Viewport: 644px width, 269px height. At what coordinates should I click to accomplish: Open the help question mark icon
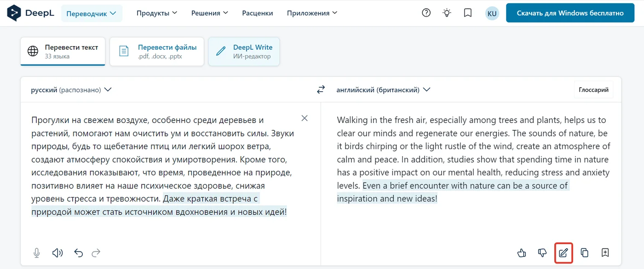click(x=426, y=13)
